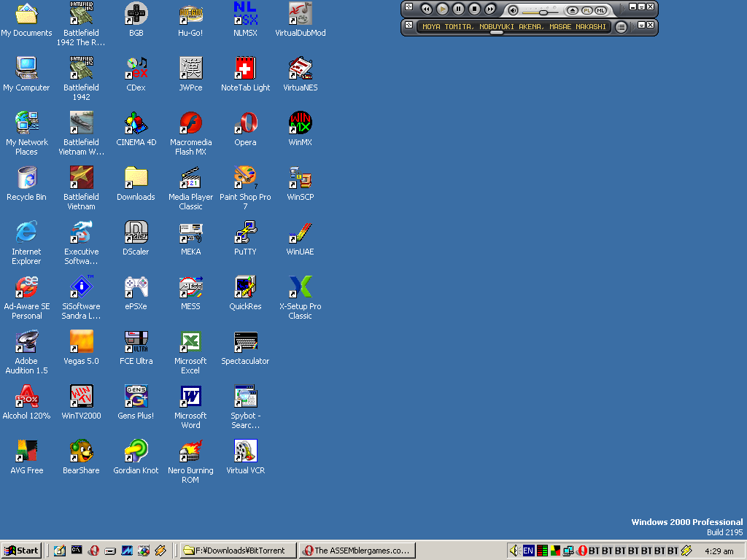Stop playback in Winamp
This screenshot has width=747, height=560.
[x=474, y=9]
